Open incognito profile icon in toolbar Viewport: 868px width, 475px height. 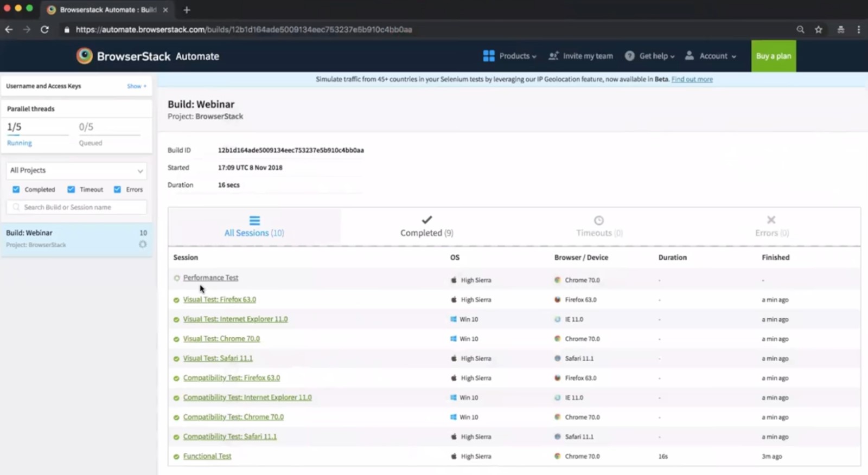pyautogui.click(x=840, y=29)
